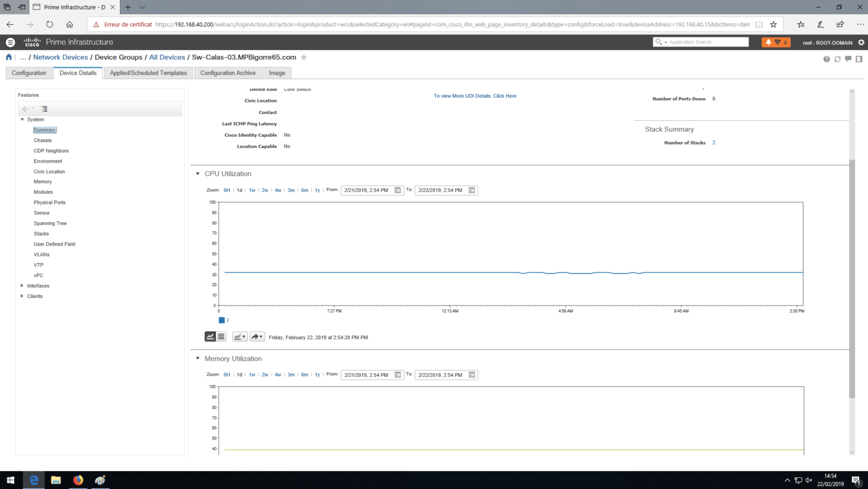This screenshot has width=868, height=489.
Task: Launch Firefox from the taskbar
Action: [78, 480]
